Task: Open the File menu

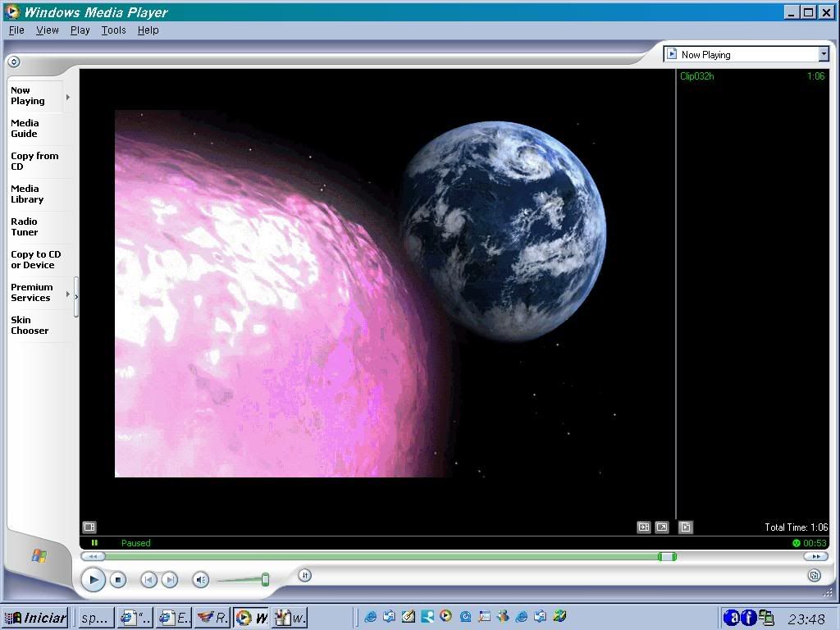Action: 16,30
